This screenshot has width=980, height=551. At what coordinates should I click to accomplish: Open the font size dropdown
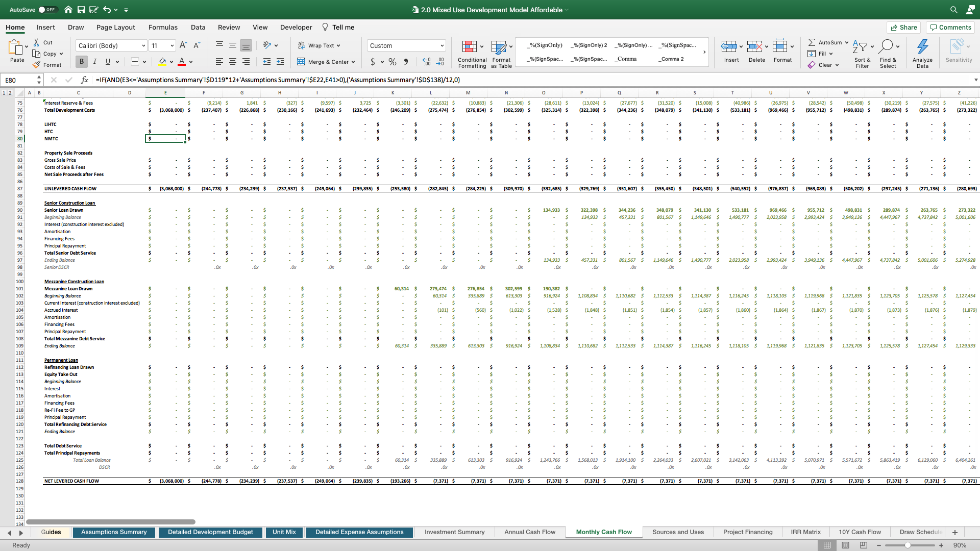172,45
